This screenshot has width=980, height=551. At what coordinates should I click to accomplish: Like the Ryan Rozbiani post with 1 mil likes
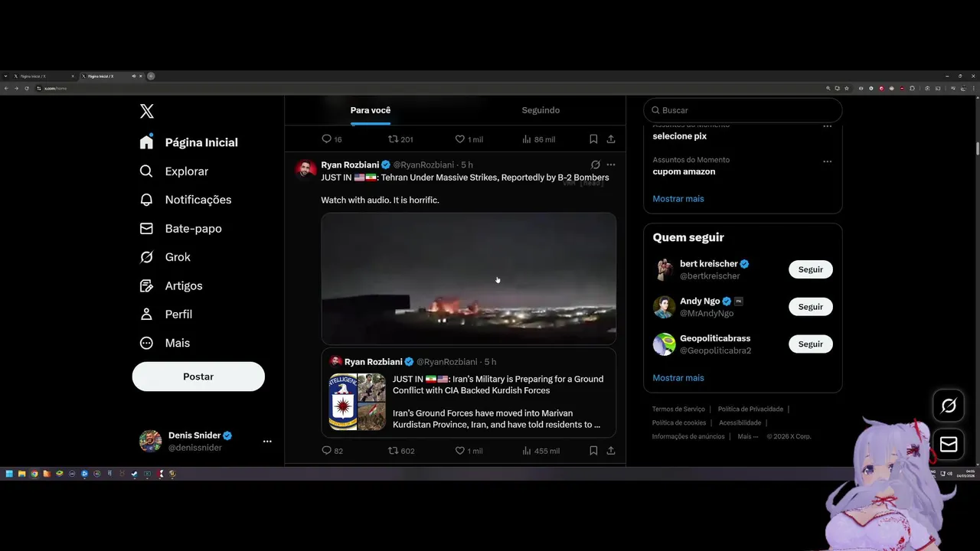point(469,451)
